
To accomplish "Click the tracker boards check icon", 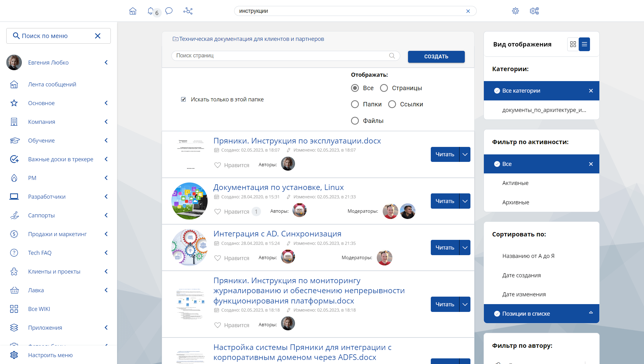I will click(14, 159).
